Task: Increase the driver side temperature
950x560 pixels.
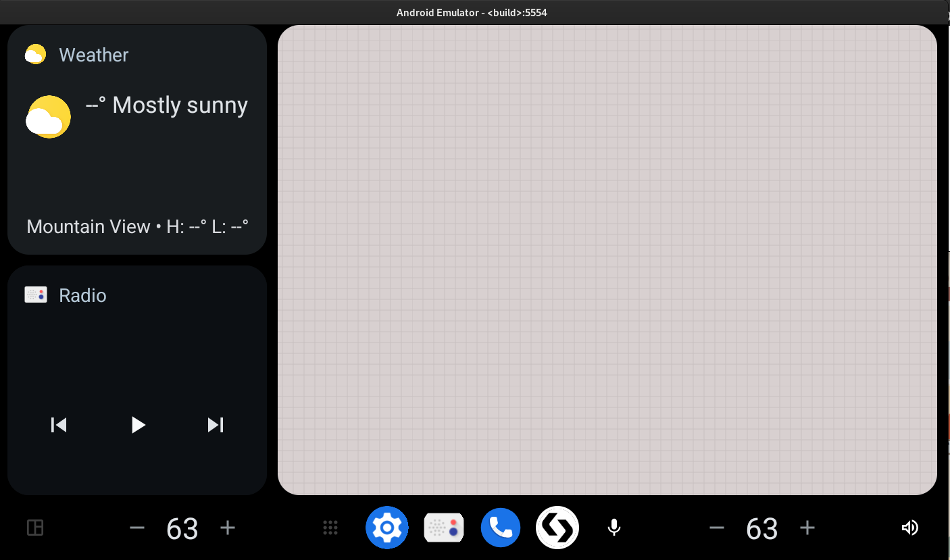Action: 228,528
